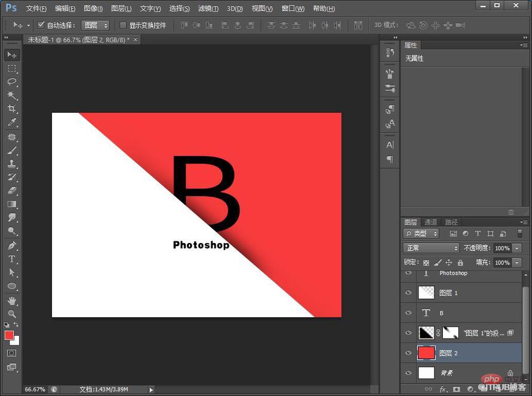Select the Horizontal Type tool
The height and width of the screenshot is (396, 532).
(11, 259)
